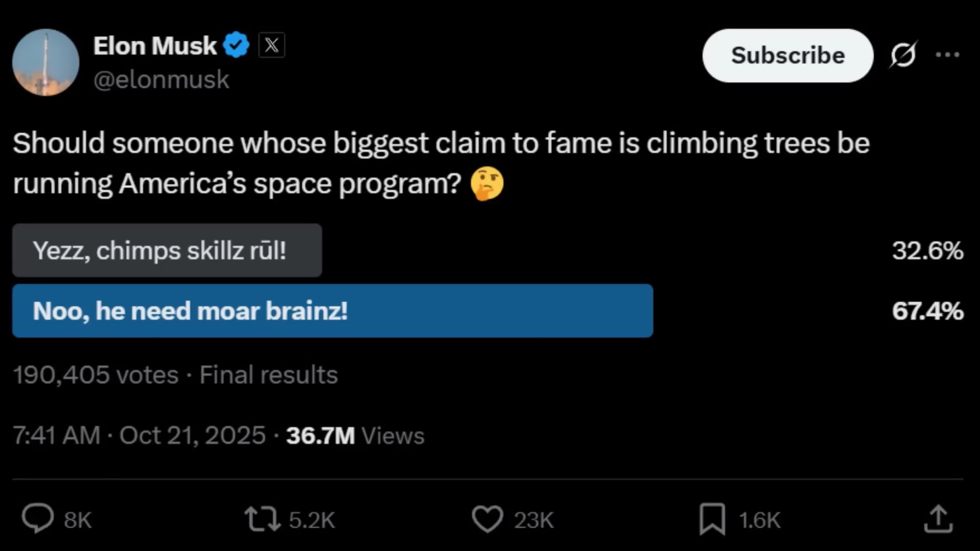Click the share upload icon
This screenshot has height=551, width=980.
pos(938,518)
